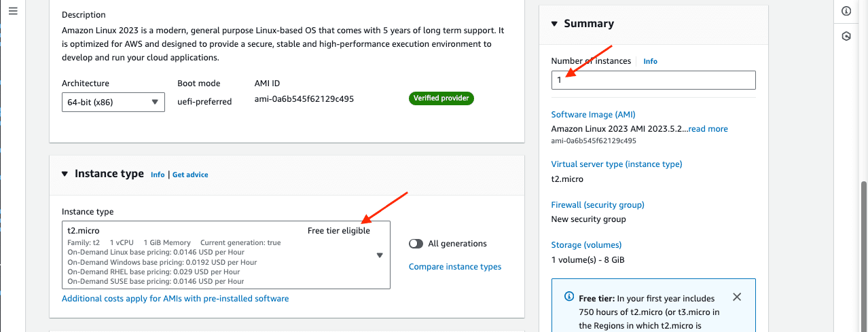The width and height of the screenshot is (868, 332).
Task: Click the Verified provider badge
Action: point(441,98)
